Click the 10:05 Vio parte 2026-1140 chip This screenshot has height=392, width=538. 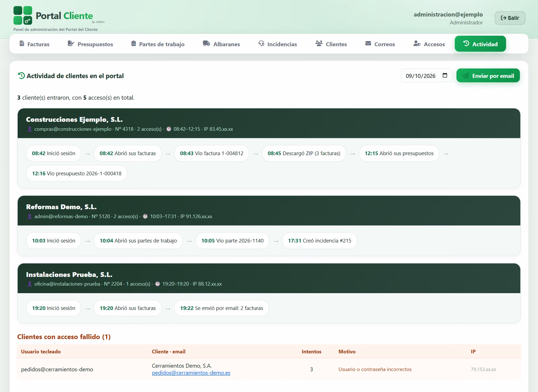pyautogui.click(x=232, y=241)
